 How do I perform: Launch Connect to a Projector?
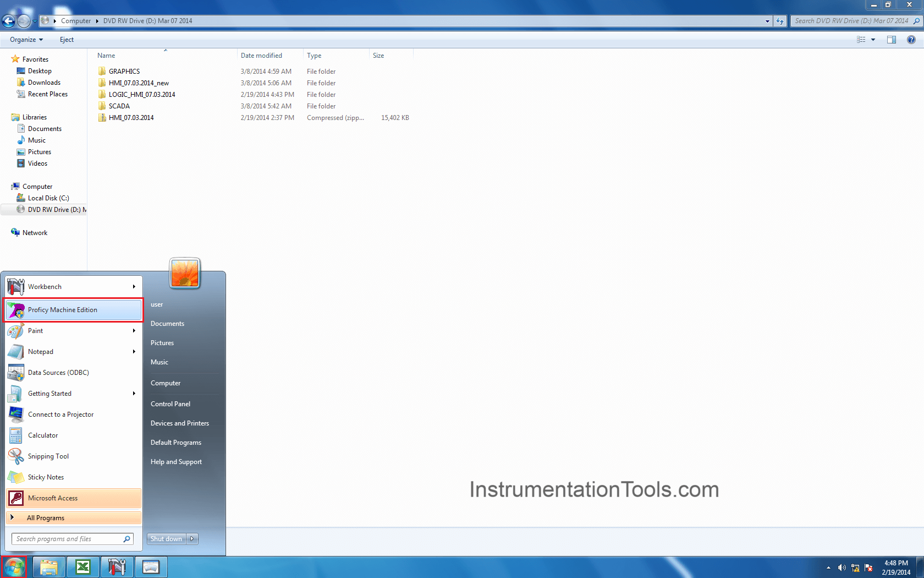click(74, 415)
